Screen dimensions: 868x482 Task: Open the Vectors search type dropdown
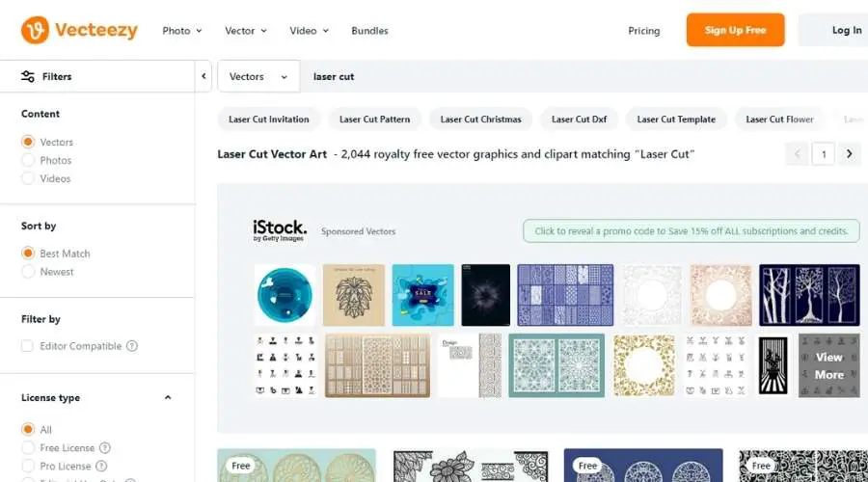258,76
